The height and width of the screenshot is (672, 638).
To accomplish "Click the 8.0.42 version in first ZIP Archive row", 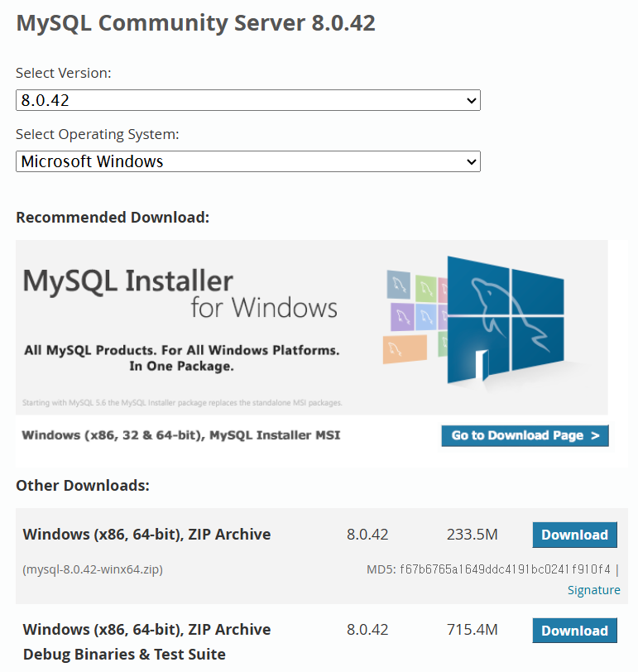I will click(x=367, y=535).
